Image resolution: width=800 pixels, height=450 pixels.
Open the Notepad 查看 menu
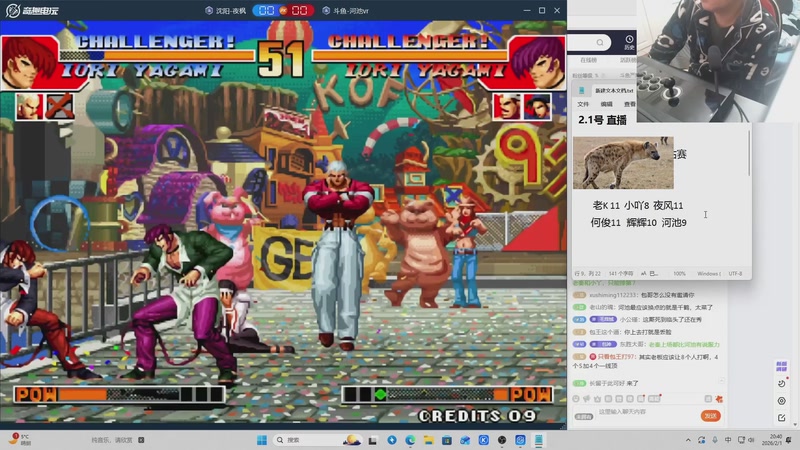630,104
